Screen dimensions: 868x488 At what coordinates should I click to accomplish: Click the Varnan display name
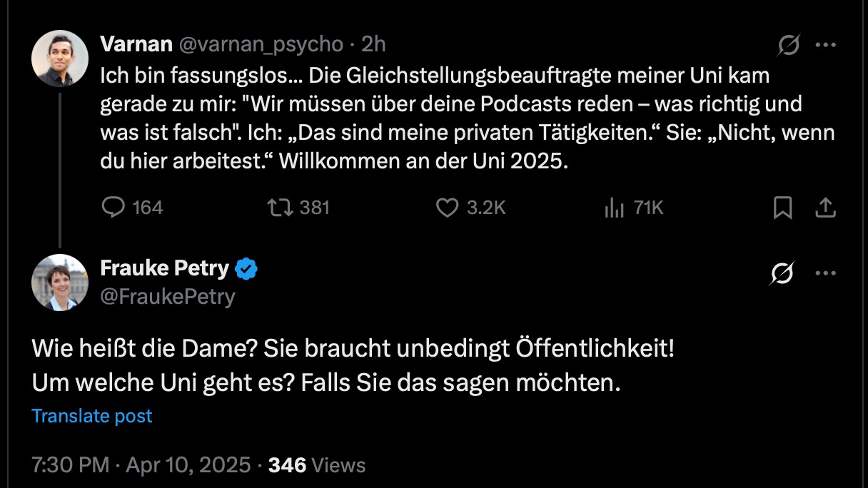[x=136, y=44]
